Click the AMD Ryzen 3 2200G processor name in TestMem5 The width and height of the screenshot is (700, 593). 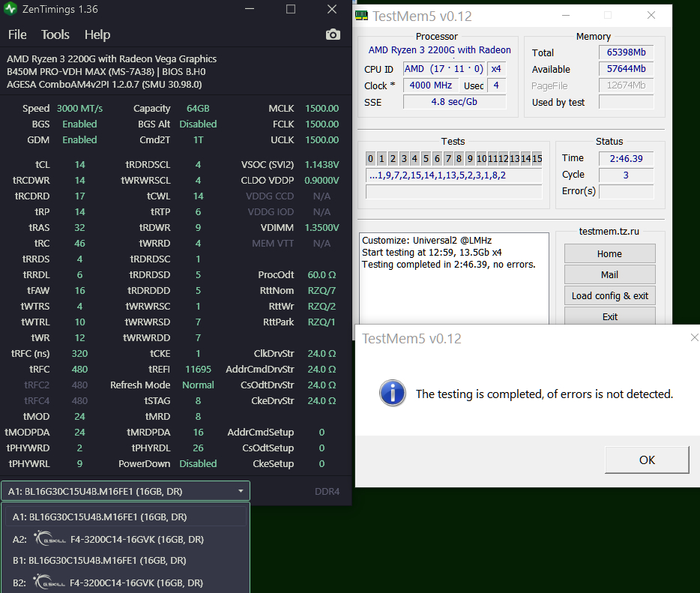(439, 50)
